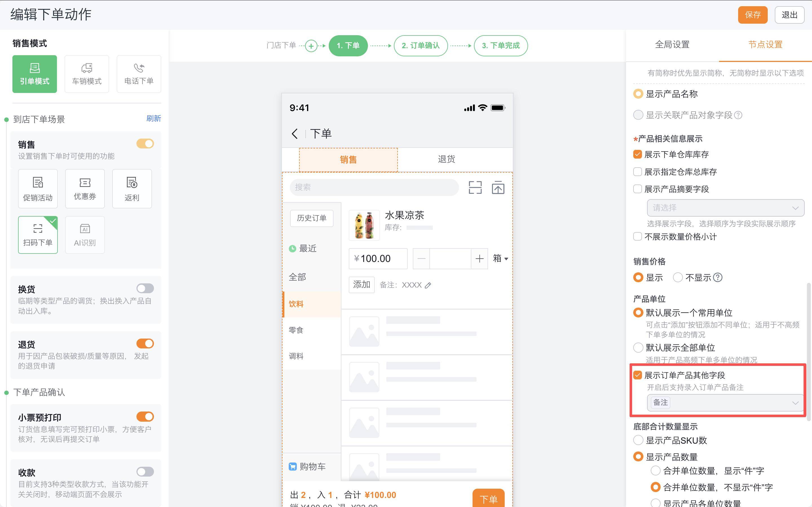This screenshot has height=507, width=812.
Task: Select the 优惠券 coupon icon tile
Action: (x=85, y=189)
